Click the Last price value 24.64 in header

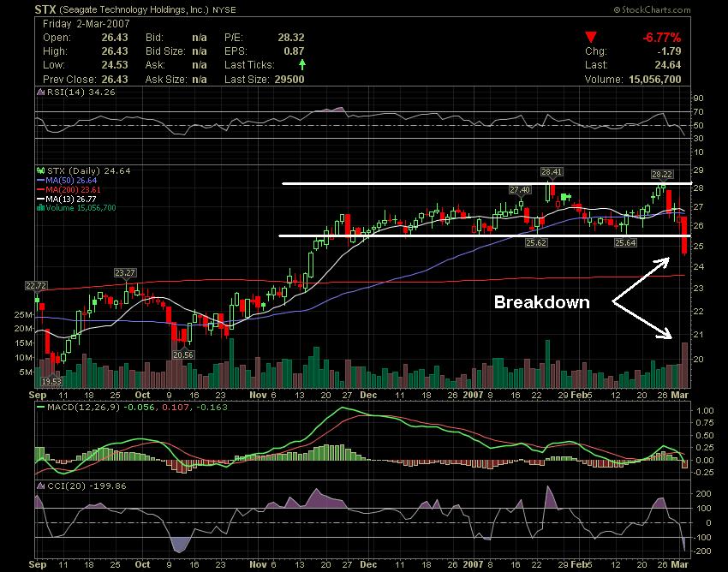668,65
